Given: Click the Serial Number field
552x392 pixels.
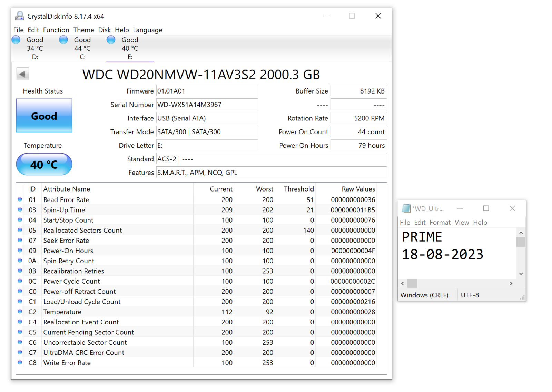Looking at the screenshot, I should pos(207,105).
